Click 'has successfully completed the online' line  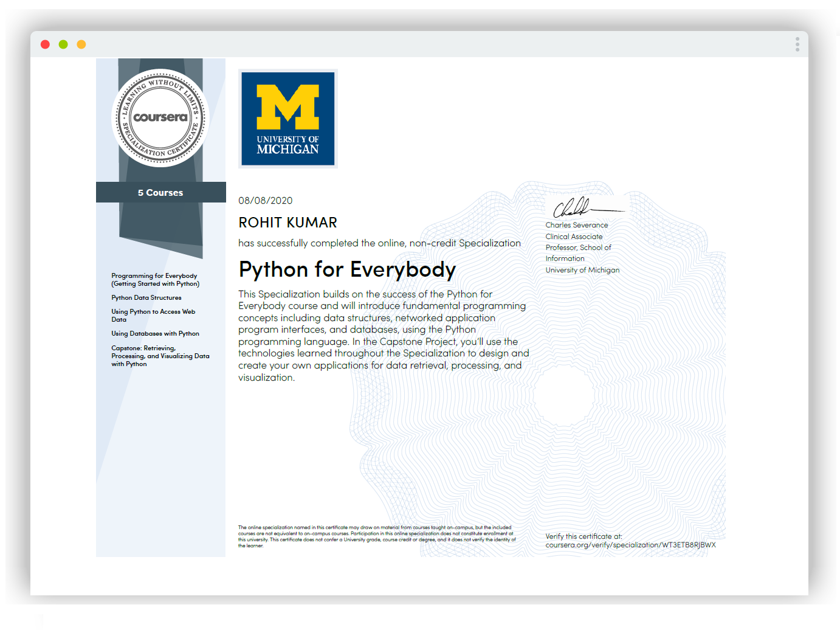[x=379, y=243]
